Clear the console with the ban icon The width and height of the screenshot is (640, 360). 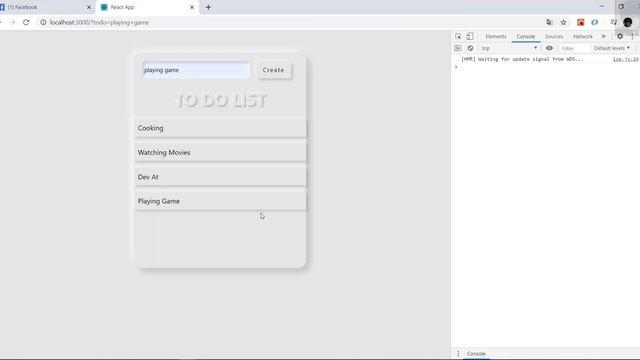470,48
